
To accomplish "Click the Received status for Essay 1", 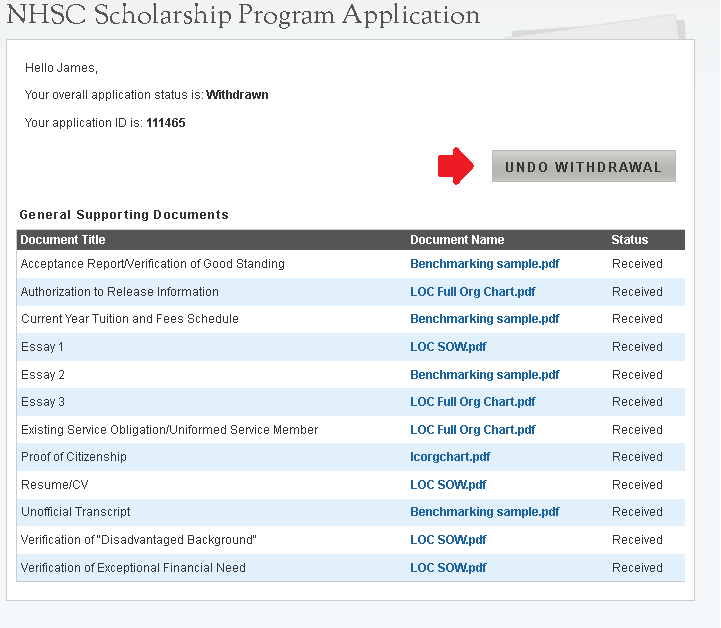I will (x=637, y=347).
